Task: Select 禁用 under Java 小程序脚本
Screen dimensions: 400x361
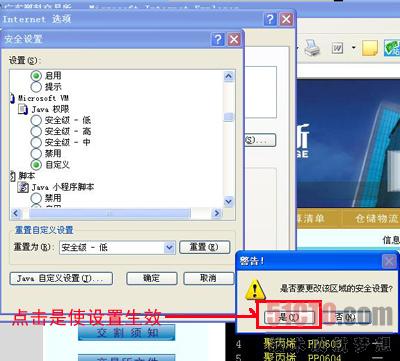Action: click(x=36, y=198)
